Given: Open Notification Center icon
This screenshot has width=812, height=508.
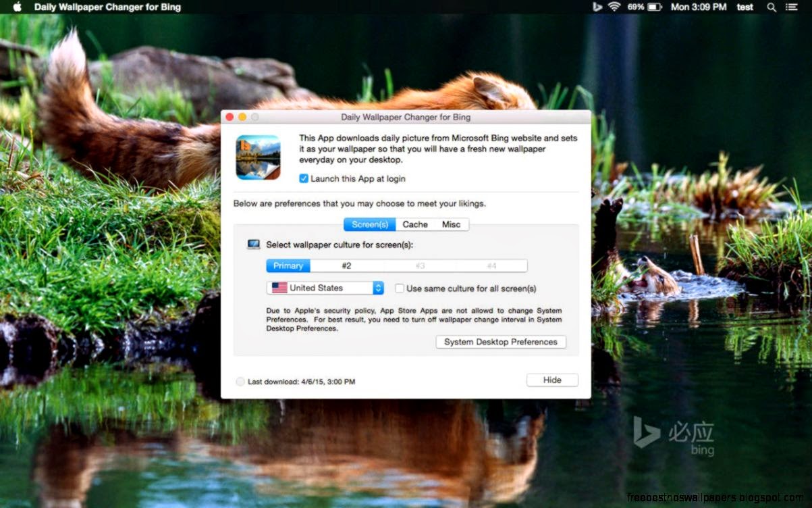Looking at the screenshot, I should tap(792, 7).
